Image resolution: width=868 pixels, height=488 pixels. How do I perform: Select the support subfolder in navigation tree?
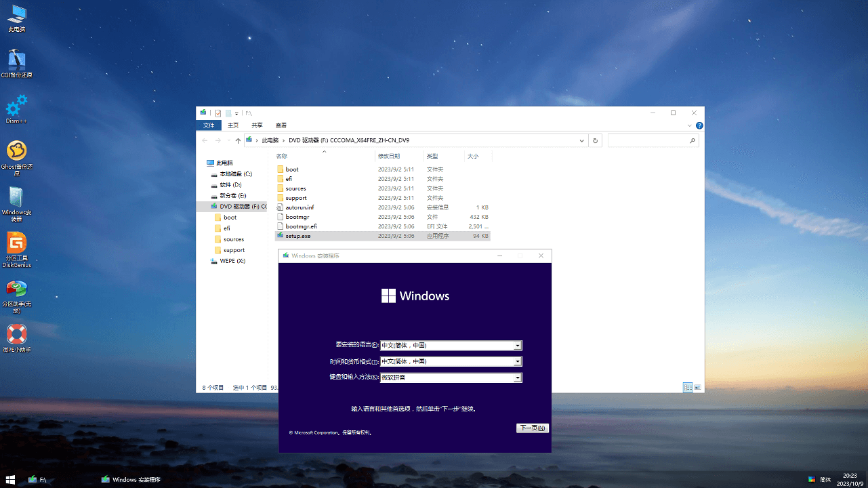(x=231, y=249)
